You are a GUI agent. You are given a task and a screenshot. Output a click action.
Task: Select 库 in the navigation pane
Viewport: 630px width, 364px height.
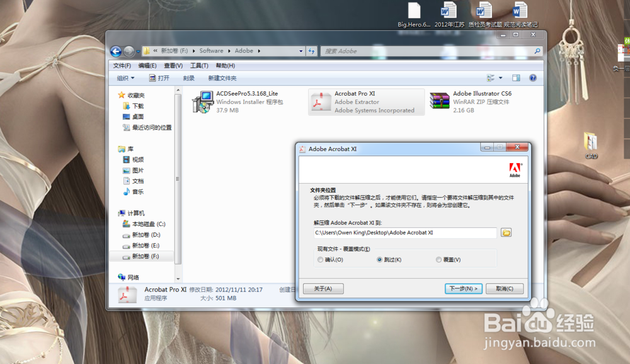[126, 149]
